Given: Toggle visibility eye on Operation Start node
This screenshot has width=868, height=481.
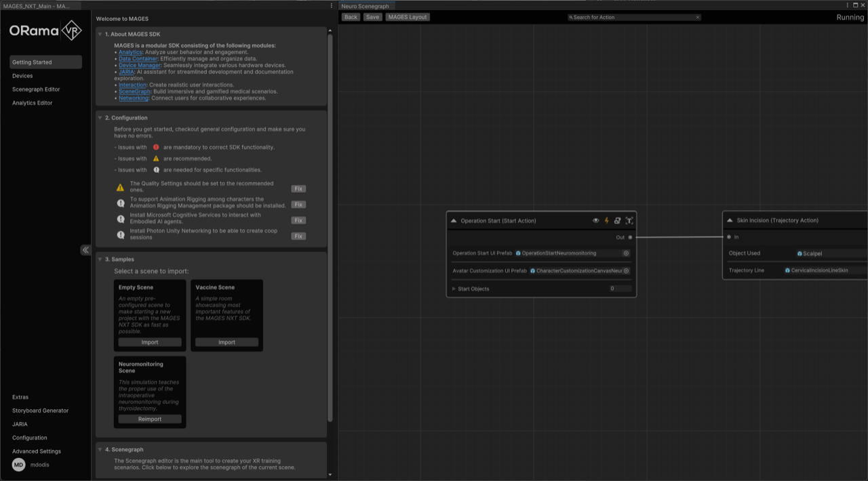Looking at the screenshot, I should click(596, 220).
